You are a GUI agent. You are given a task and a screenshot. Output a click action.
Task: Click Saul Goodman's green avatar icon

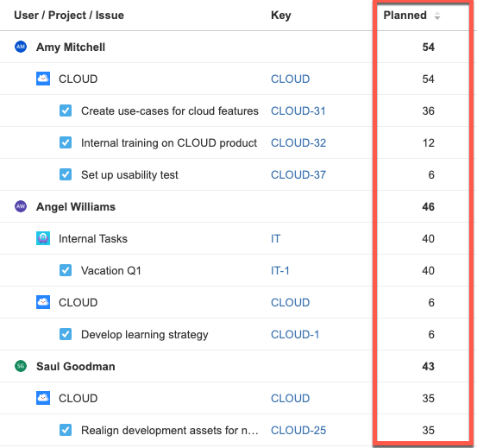pyautogui.click(x=21, y=366)
